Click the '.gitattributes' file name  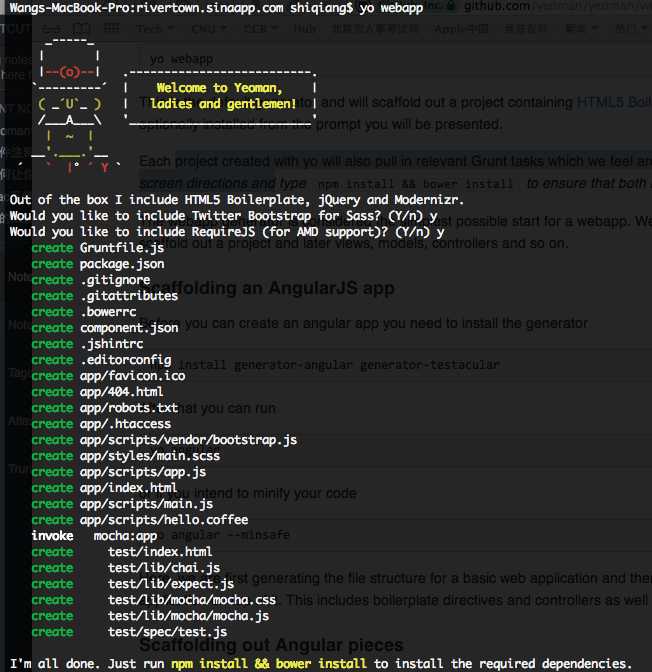129,296
